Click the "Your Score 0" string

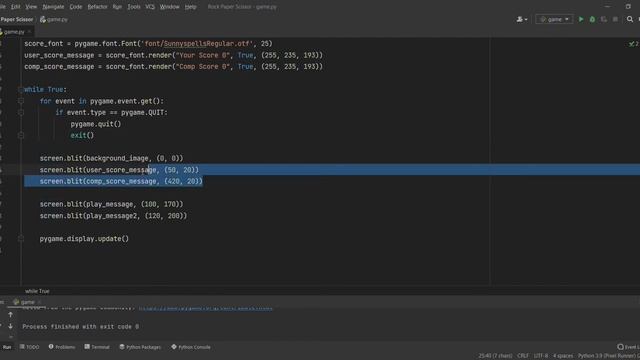point(202,55)
